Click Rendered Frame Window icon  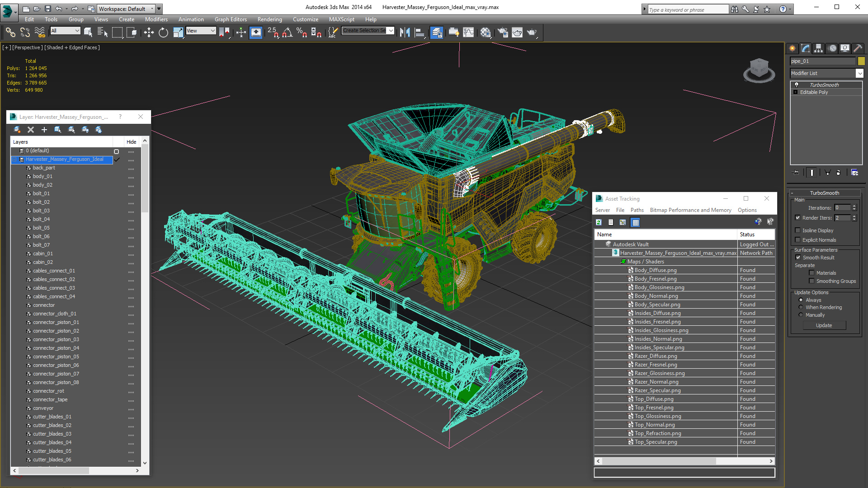[517, 32]
